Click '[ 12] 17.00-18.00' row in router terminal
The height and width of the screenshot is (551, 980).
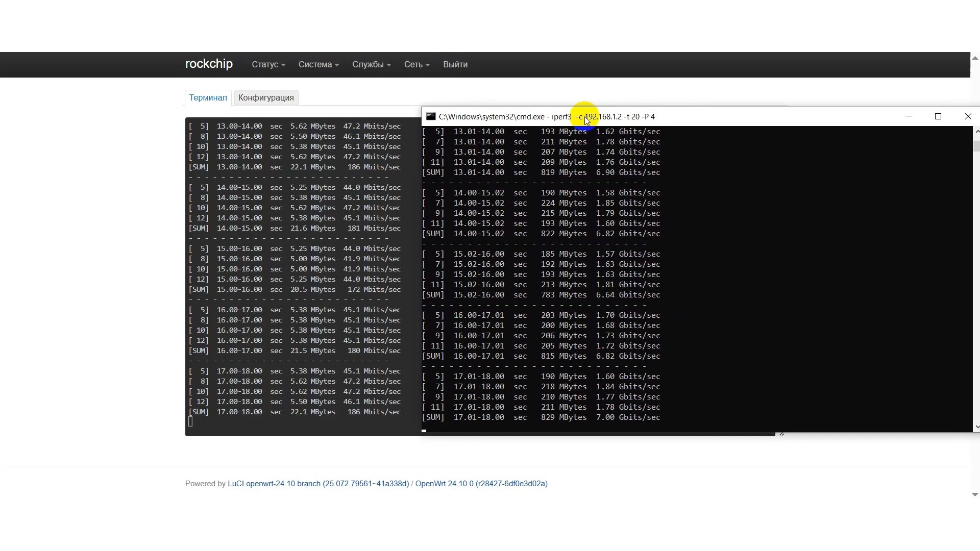tap(295, 402)
